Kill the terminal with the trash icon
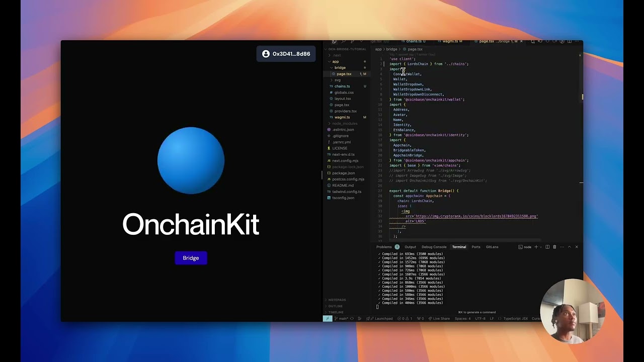 click(x=554, y=247)
